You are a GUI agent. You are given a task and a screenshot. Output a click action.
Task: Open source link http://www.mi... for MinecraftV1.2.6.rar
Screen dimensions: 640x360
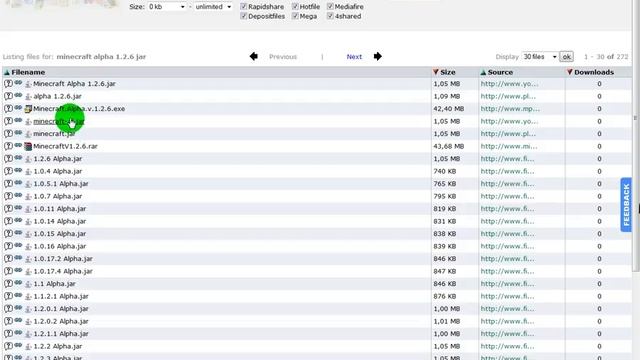tap(509, 146)
